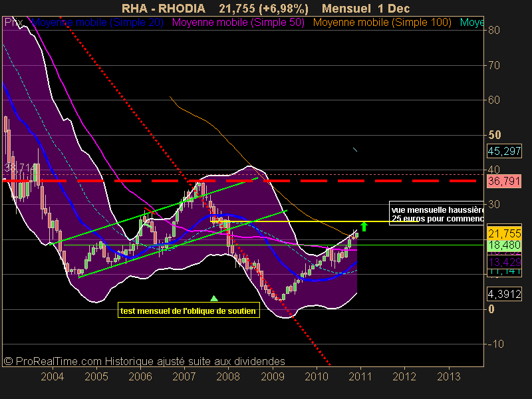Click the bold 50 price axis label

pyautogui.click(x=495, y=135)
